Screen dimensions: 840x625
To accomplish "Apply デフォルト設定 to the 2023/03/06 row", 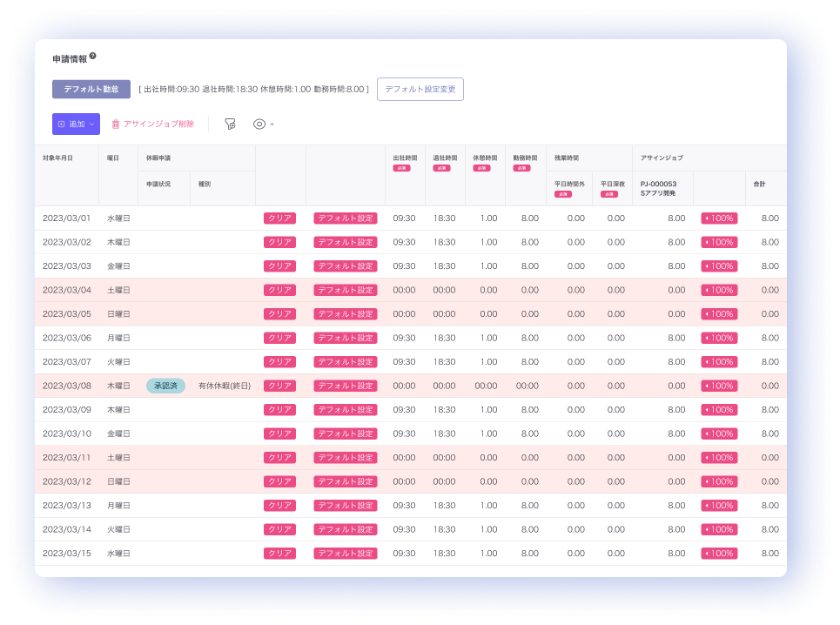I will (345, 338).
